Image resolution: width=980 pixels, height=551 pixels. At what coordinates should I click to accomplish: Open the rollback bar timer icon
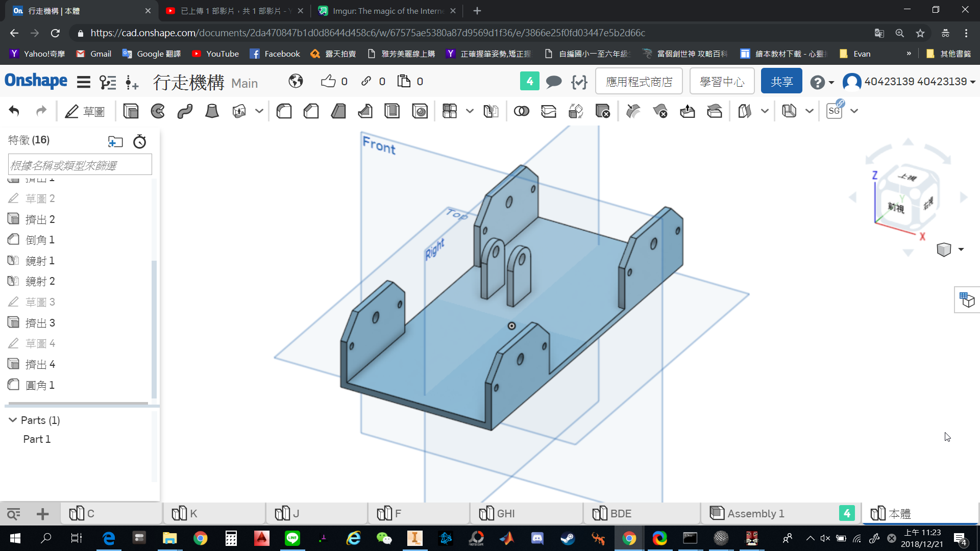(139, 141)
